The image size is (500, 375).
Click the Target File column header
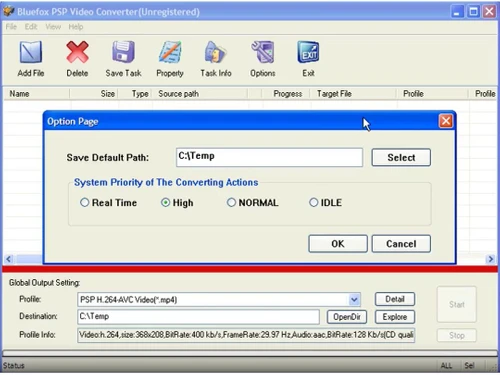coord(353,94)
